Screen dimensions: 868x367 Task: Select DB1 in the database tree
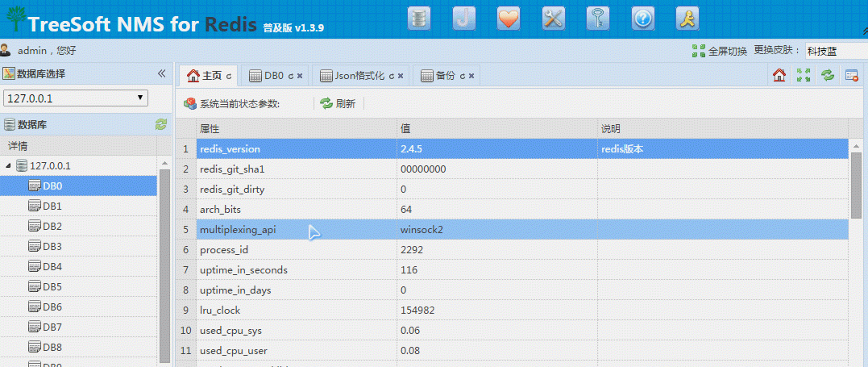click(78, 206)
